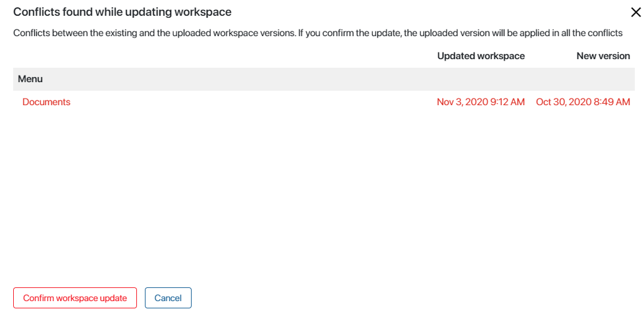Choose the blue-outlined Cancel button
Image resolution: width=644 pixels, height=311 pixels.
pyautogui.click(x=168, y=298)
